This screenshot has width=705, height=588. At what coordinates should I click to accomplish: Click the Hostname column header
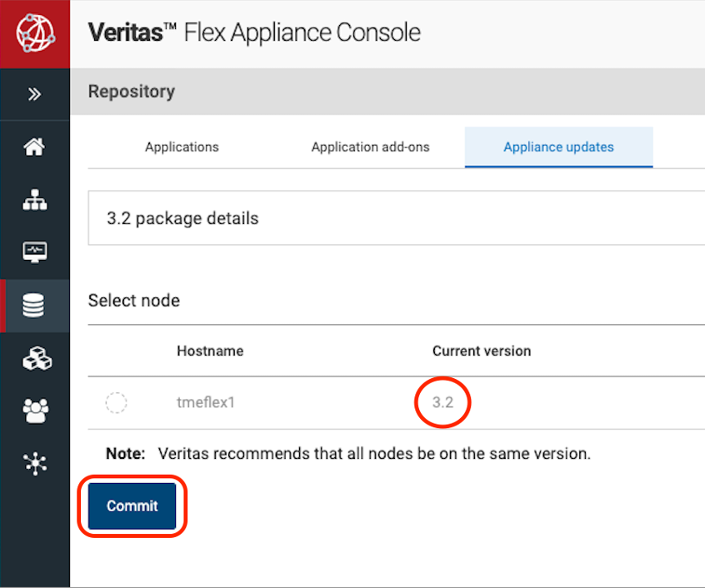(210, 351)
